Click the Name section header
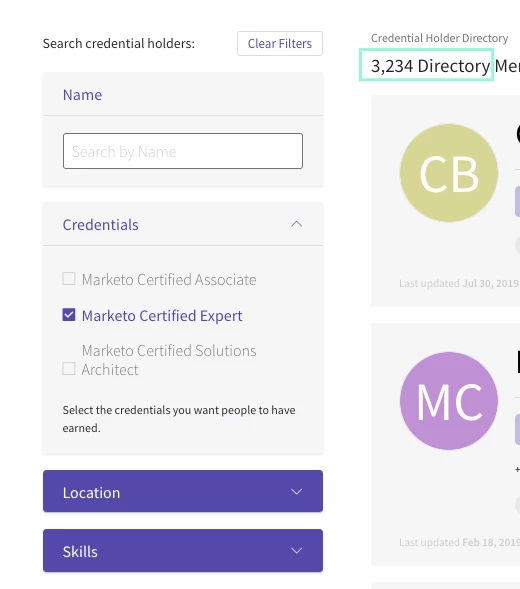The image size is (520, 589). [183, 94]
